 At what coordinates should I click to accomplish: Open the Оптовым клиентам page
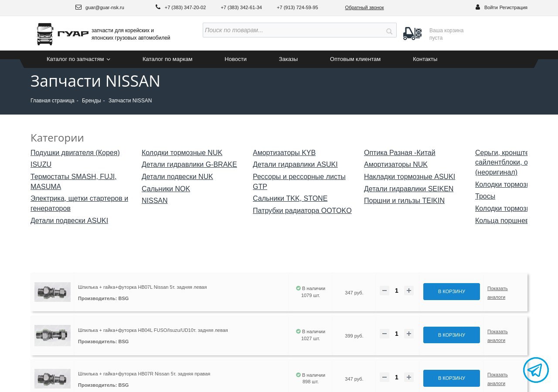(x=355, y=59)
